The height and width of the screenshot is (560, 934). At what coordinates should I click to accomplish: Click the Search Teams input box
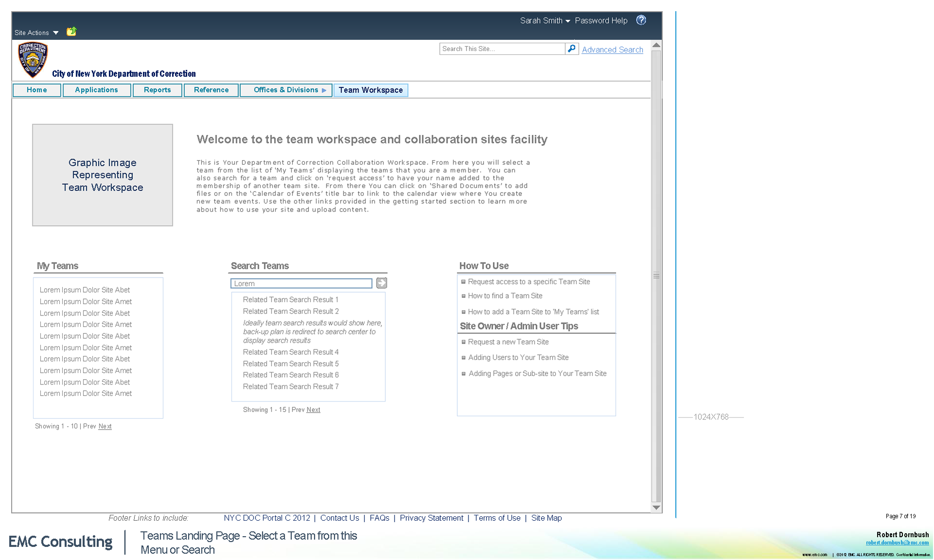301,283
